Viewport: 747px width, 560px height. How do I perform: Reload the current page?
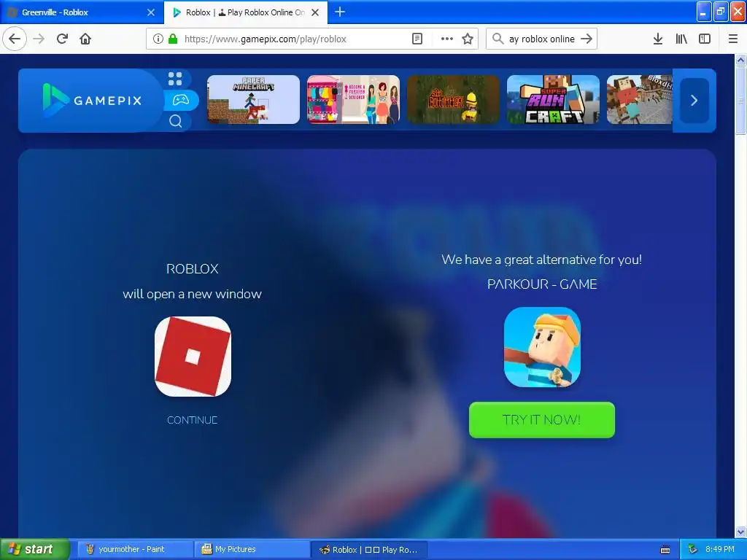tap(62, 39)
